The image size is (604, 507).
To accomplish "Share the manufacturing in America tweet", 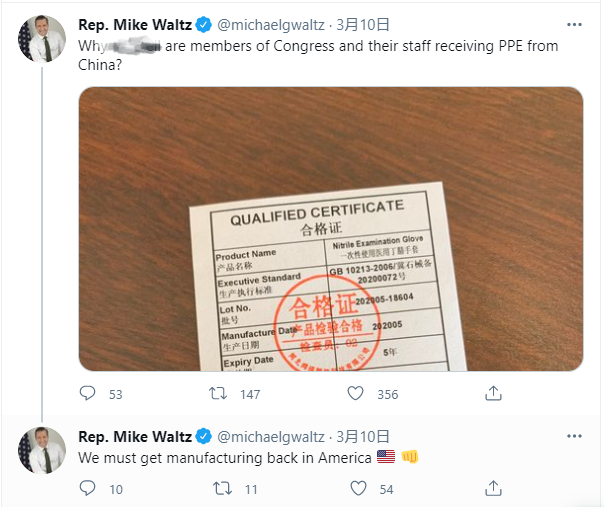I will (x=492, y=489).
